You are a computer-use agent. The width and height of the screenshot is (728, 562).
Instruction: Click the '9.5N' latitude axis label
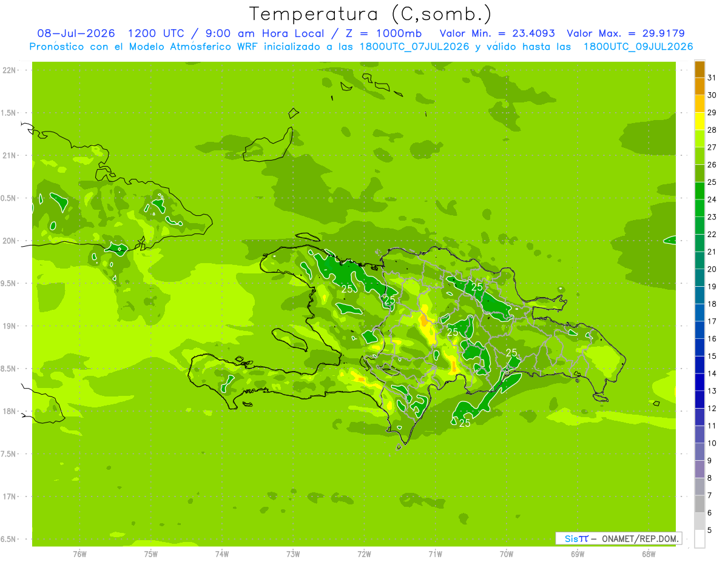click(x=9, y=283)
